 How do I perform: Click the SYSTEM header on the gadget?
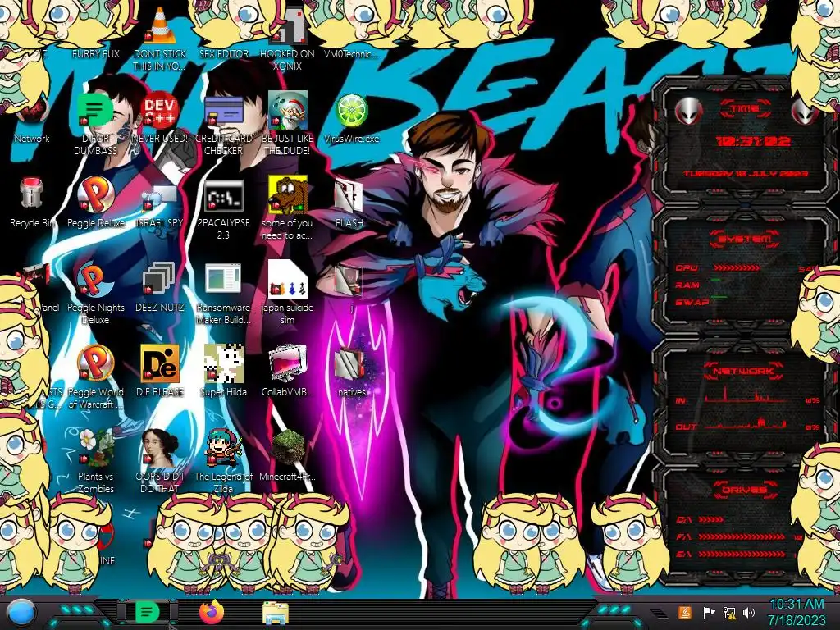[x=744, y=239]
